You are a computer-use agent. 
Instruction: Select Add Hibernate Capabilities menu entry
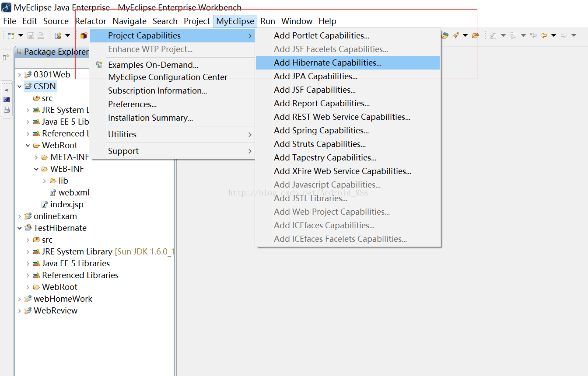pos(348,63)
